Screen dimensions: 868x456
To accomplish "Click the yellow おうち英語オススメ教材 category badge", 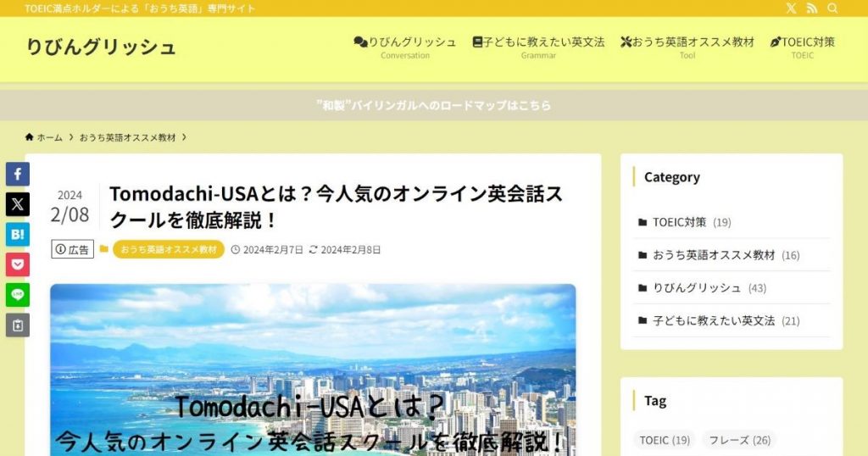I will (169, 249).
